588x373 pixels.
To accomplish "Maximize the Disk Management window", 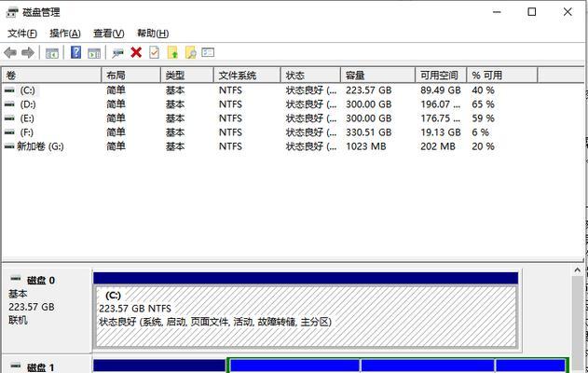I will [532, 12].
